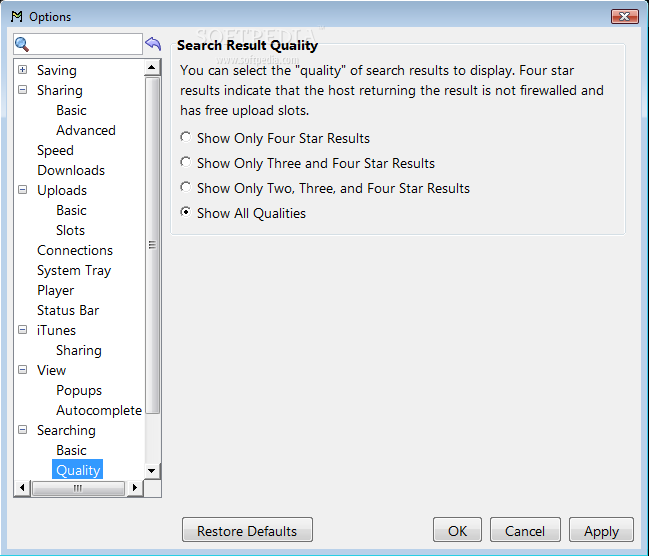Open Slots under Uploads
Screen dimensions: 649x556
70,231
